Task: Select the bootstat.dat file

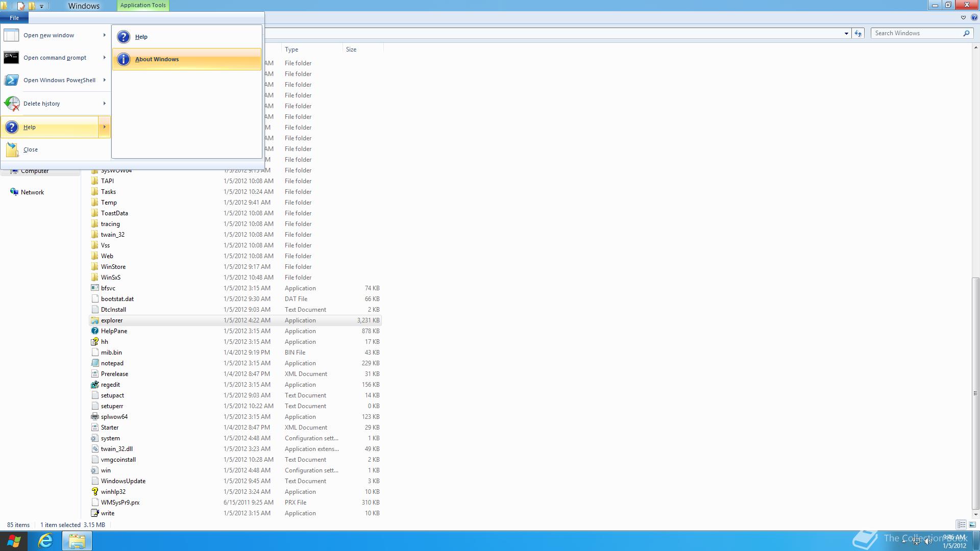Action: click(x=235, y=299)
